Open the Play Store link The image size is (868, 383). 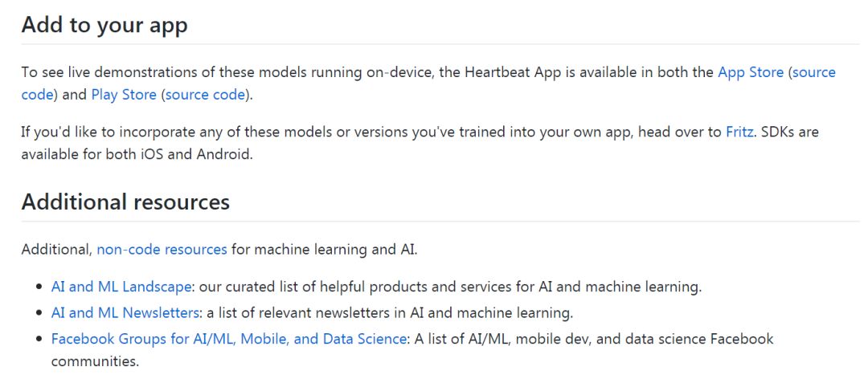124,95
